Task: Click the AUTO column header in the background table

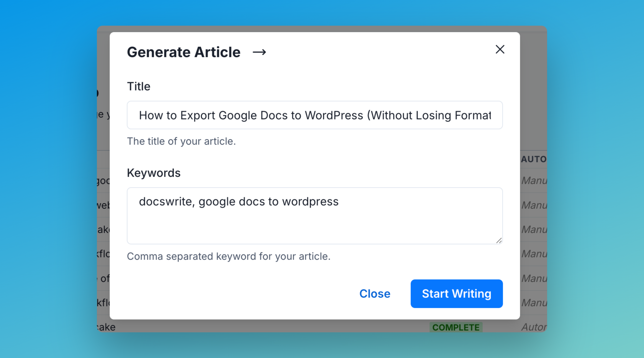Action: pos(534,159)
